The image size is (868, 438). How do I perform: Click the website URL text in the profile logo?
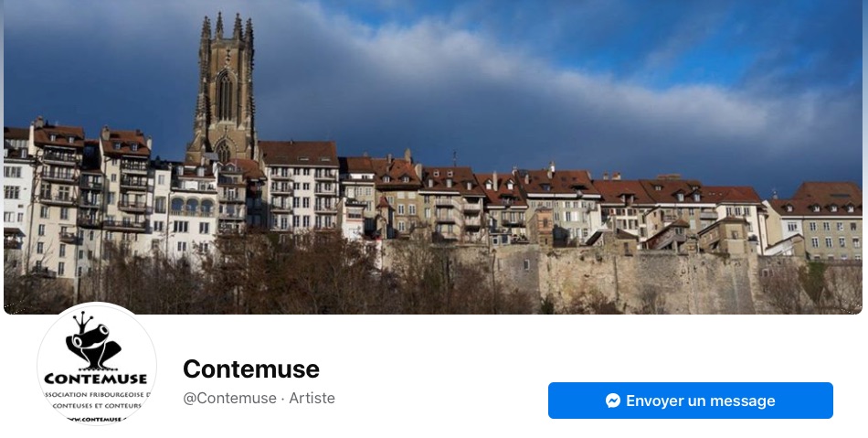[95, 419]
